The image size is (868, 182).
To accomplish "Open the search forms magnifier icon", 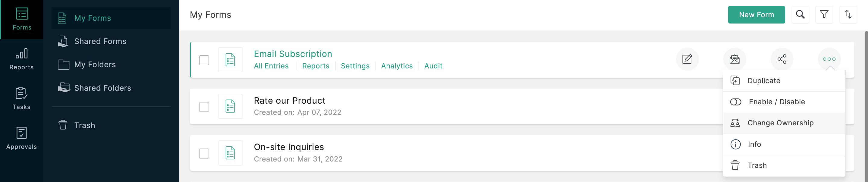I will tap(800, 15).
